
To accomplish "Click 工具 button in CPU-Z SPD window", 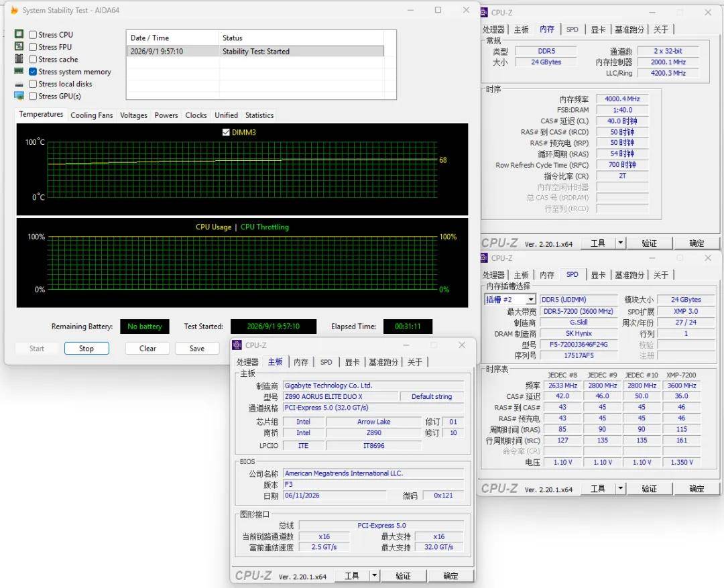I will click(x=597, y=488).
